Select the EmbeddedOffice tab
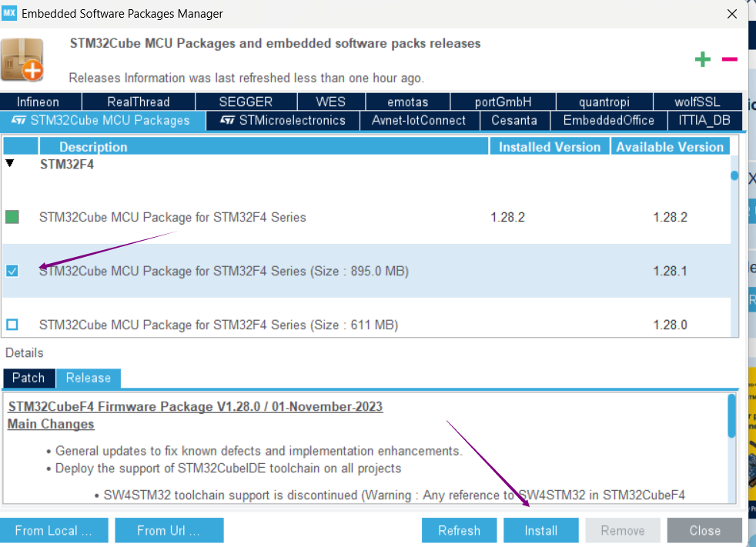 [x=609, y=121]
